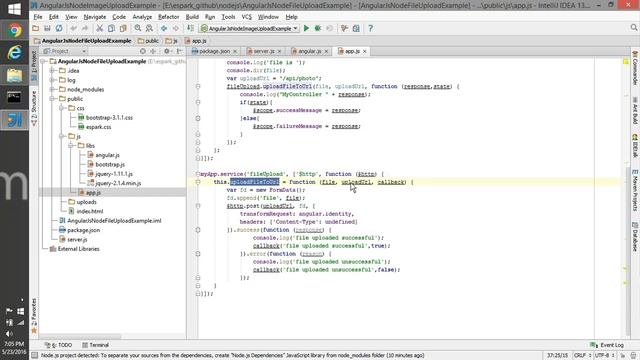Select espark.css in project tree
Screen dimensions: 640x360
(x=94, y=127)
